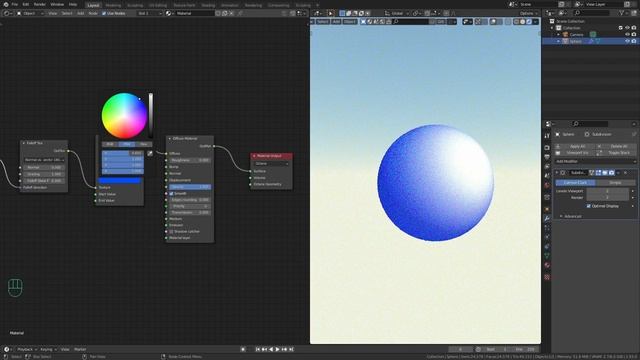This screenshot has height=360, width=640.
Task: Choose Catmull-Clark subdivision type
Action: (x=576, y=183)
